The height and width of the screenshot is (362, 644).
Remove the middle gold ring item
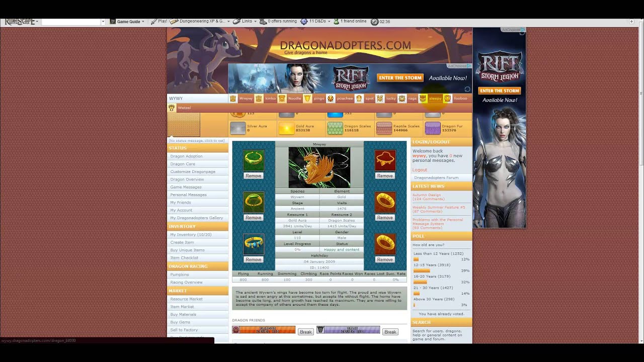[x=385, y=218]
